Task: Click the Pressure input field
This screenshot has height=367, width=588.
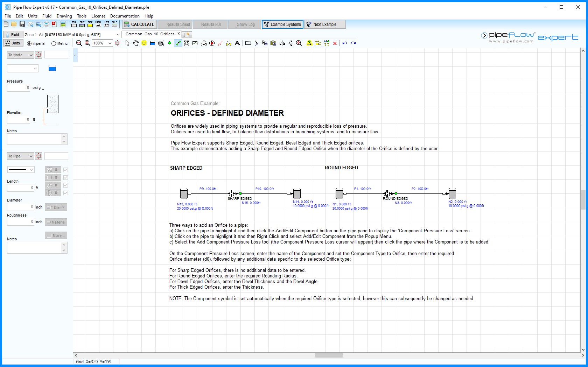Action: click(x=19, y=88)
